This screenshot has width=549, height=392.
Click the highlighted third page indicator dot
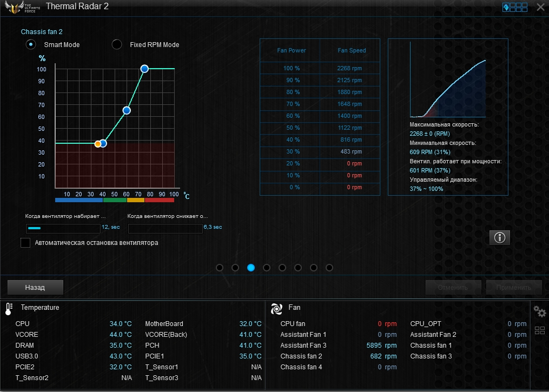click(x=251, y=268)
